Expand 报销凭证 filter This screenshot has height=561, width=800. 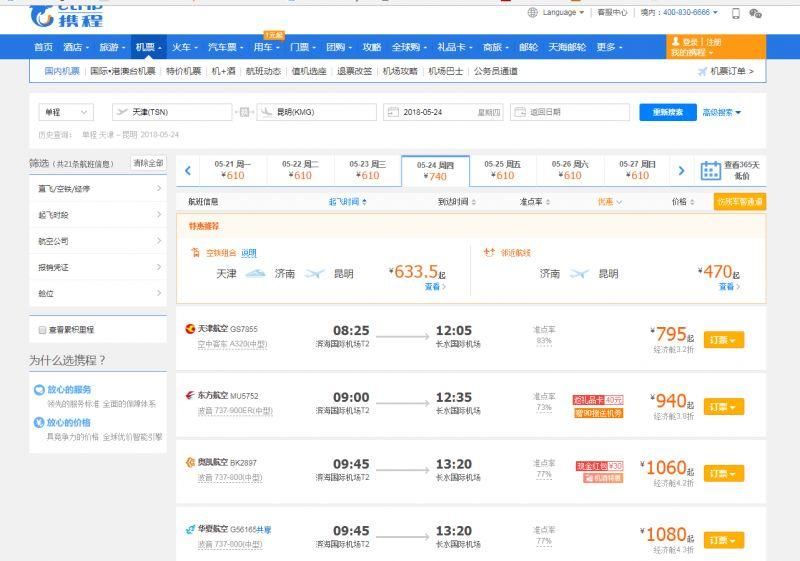tap(98, 267)
